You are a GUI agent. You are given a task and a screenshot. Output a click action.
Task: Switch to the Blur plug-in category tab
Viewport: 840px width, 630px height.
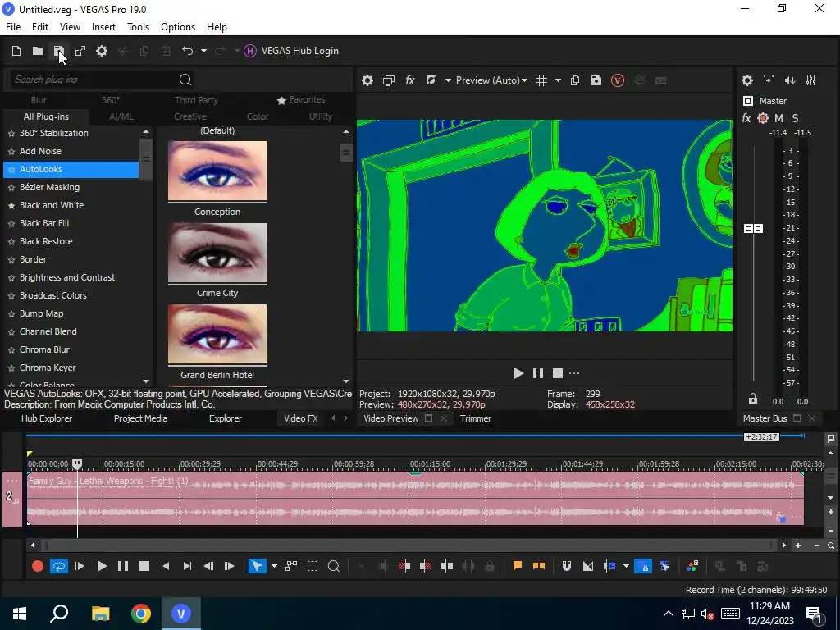click(39, 100)
